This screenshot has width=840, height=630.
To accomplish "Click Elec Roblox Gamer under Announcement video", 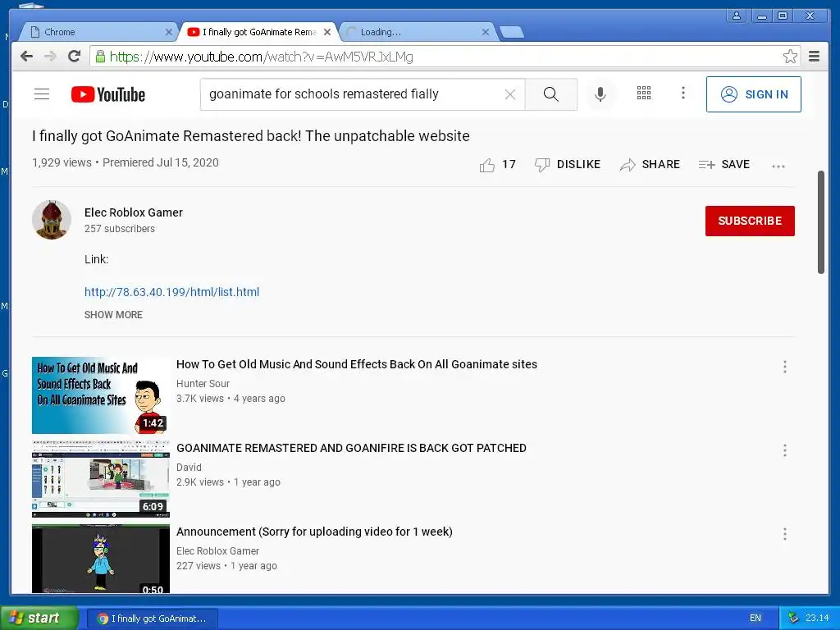I will 217,550.
